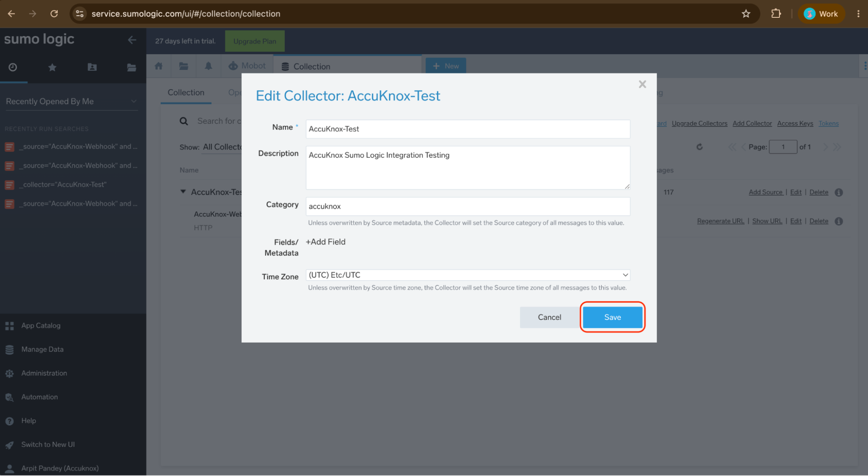Click Access Keys link
This screenshot has width=868, height=476.
(x=795, y=123)
